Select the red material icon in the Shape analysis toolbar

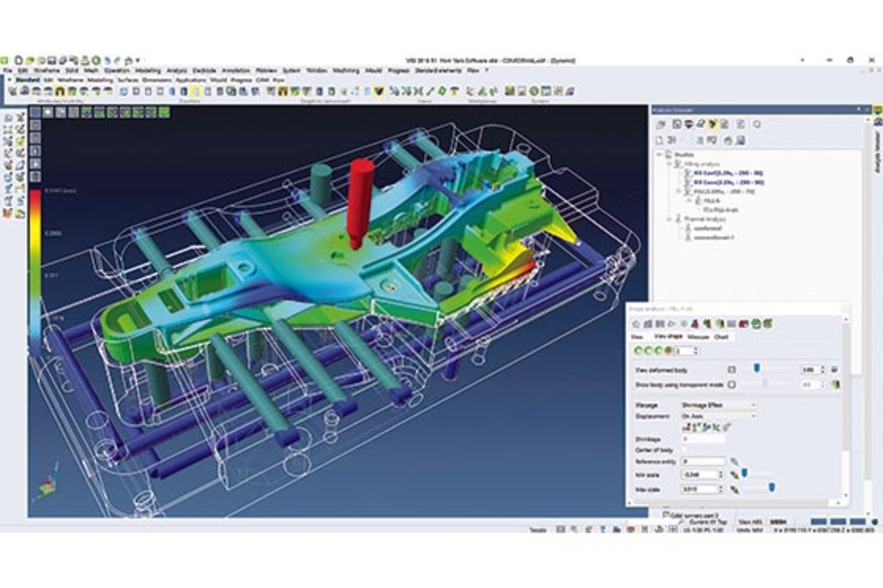click(x=694, y=324)
